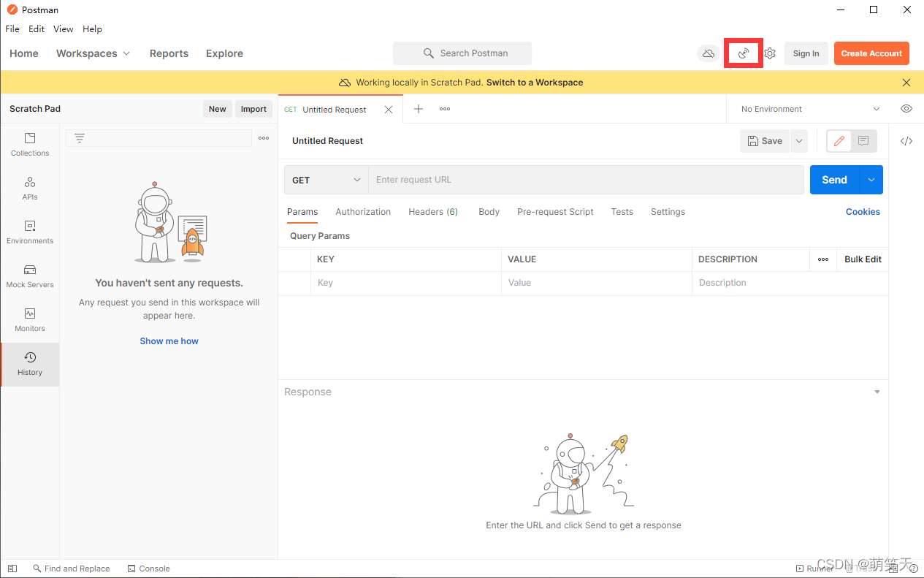Click the Show me how link
924x578 pixels.
click(169, 341)
